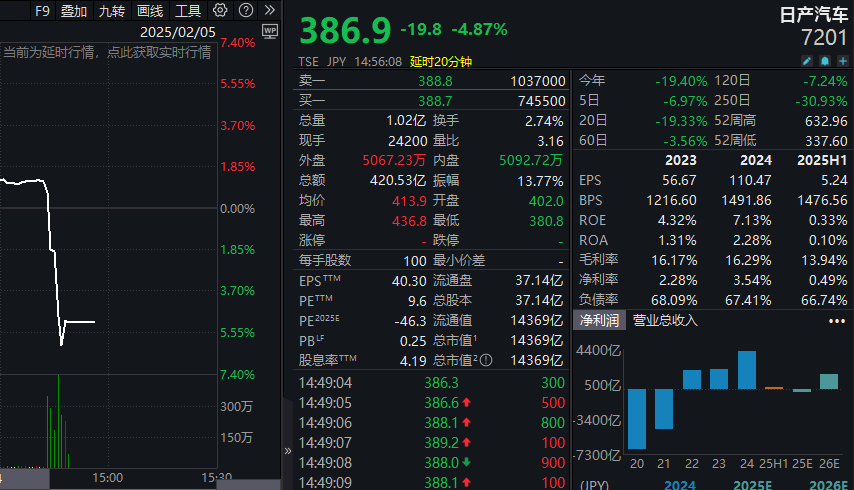
Task: Click the 外盘 value 5067.23万
Action: tap(394, 161)
